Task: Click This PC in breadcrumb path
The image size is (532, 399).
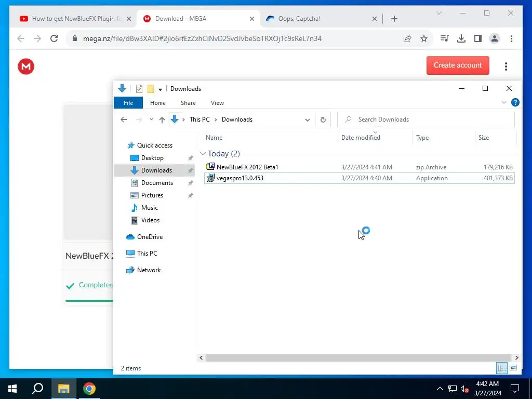Action: tap(199, 119)
